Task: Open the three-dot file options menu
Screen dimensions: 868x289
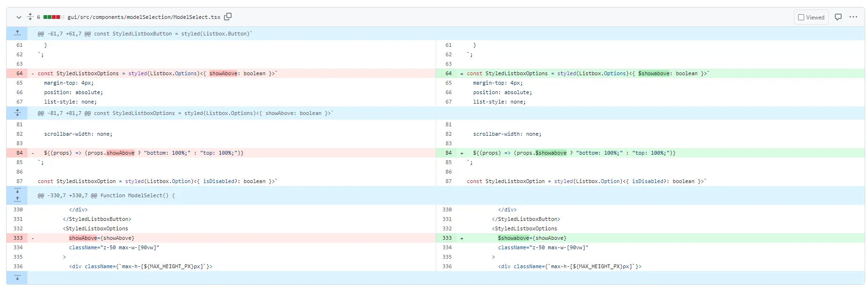Action: (853, 17)
